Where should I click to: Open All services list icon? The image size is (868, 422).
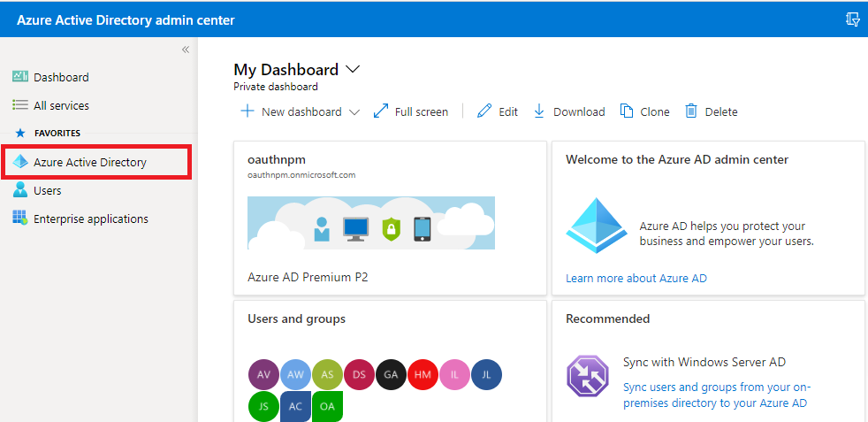[x=20, y=105]
